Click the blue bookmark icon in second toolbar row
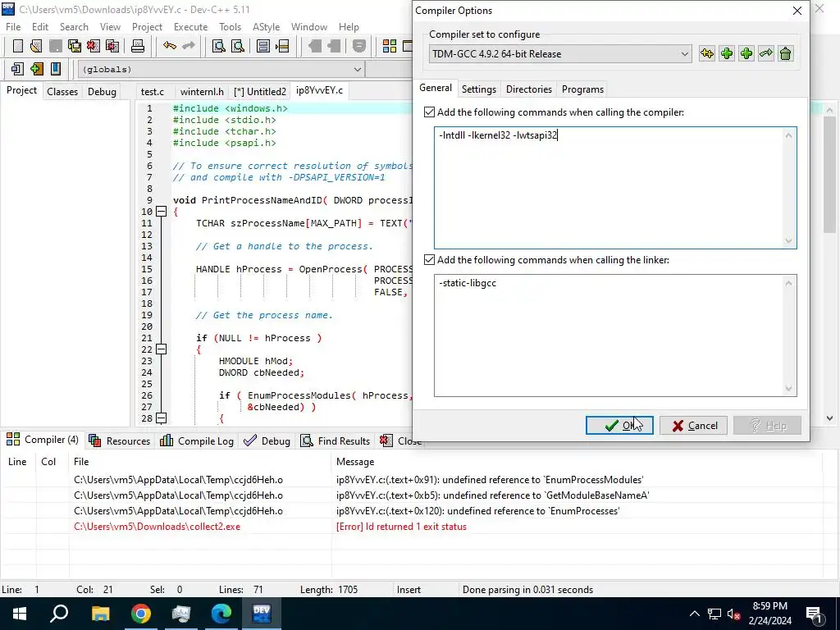Viewport: 840px width, 630px height. [x=55, y=69]
